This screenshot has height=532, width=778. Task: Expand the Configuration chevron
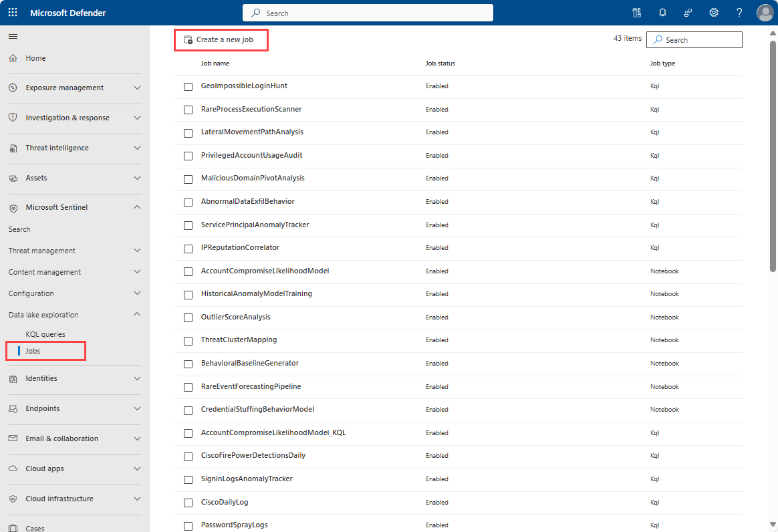(138, 293)
